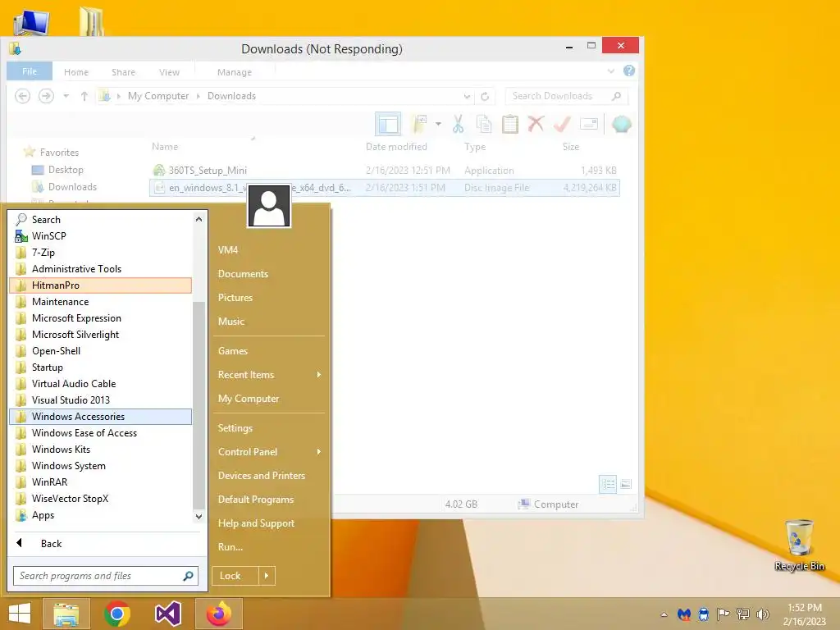Click the Up one level arrow
Screen dimensions: 840x630
click(84, 96)
